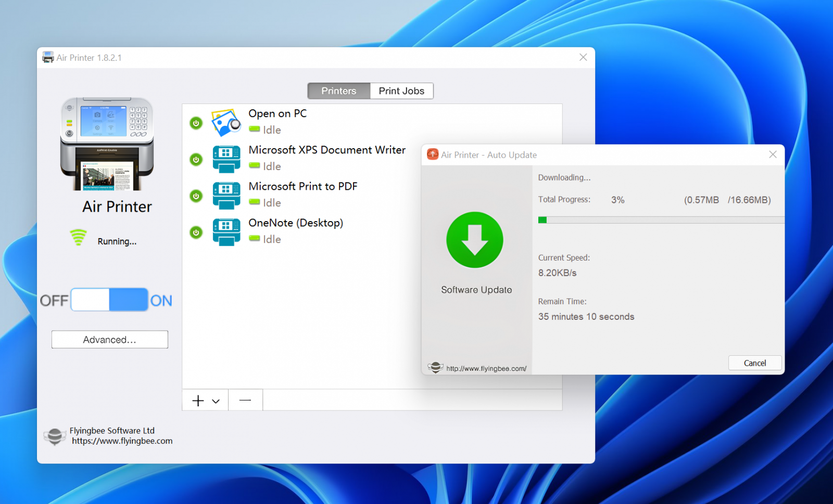This screenshot has width=833, height=504.
Task: Select the Microsoft Print to PDF printer icon
Action: 226,196
